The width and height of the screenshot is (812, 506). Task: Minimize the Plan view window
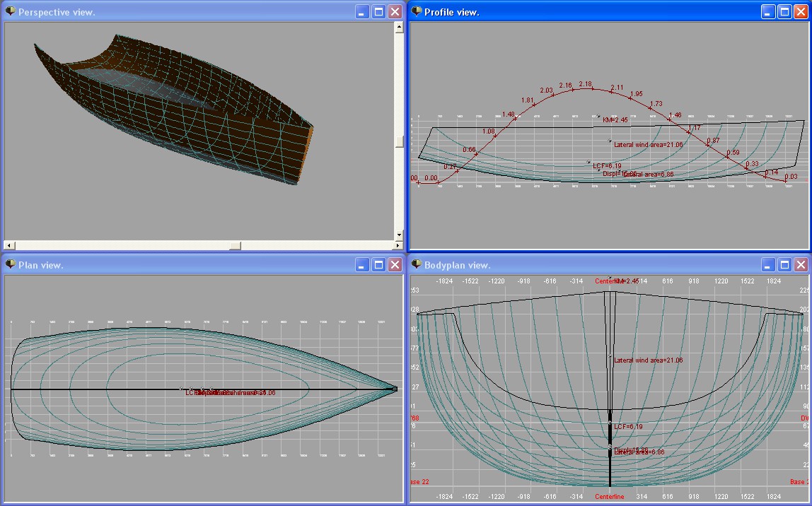(x=362, y=264)
